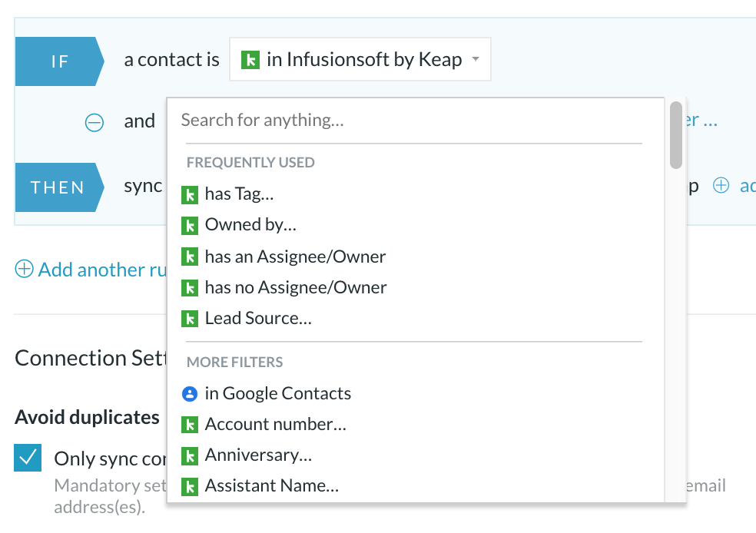Viewport: 756px width, 533px height.
Task: Open the 'in Infusionsoft by Keap' dropdown
Action: point(360,59)
